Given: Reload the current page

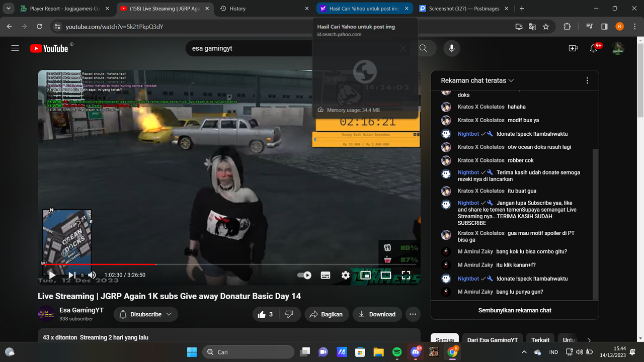Looking at the screenshot, I should [x=39, y=27].
